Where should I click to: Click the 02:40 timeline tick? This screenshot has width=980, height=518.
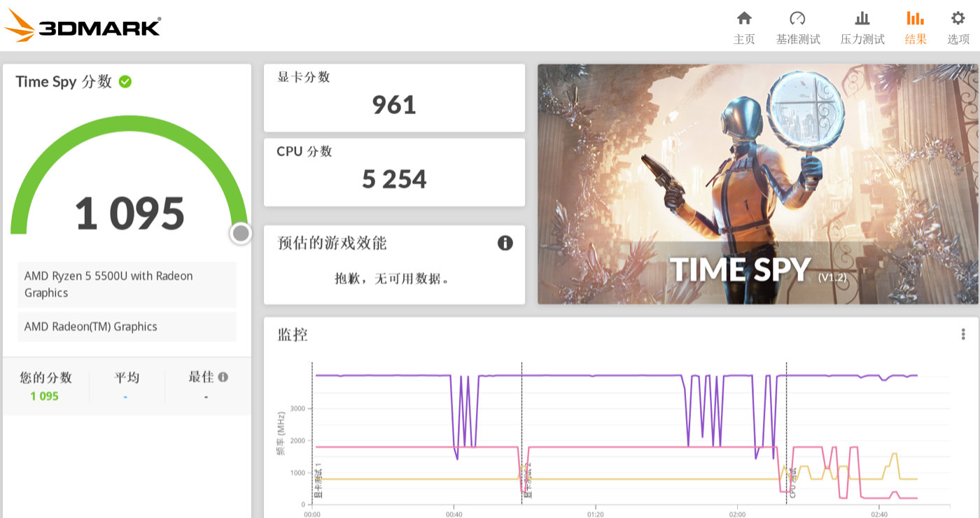878,513
